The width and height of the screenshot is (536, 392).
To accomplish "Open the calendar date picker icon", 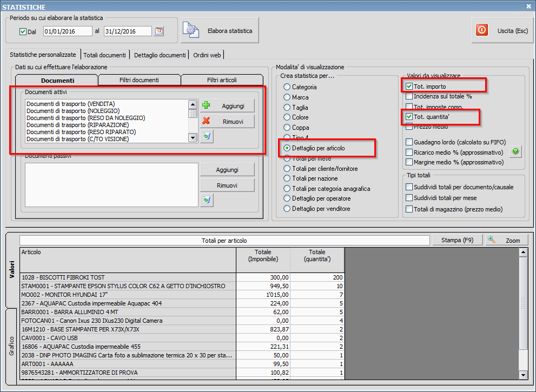I will pos(158,31).
